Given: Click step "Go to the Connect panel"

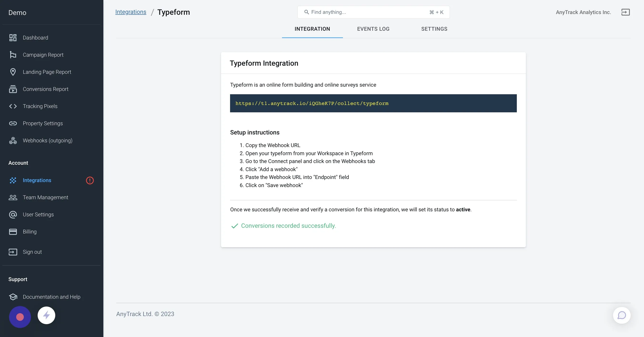Looking at the screenshot, I should [310, 161].
